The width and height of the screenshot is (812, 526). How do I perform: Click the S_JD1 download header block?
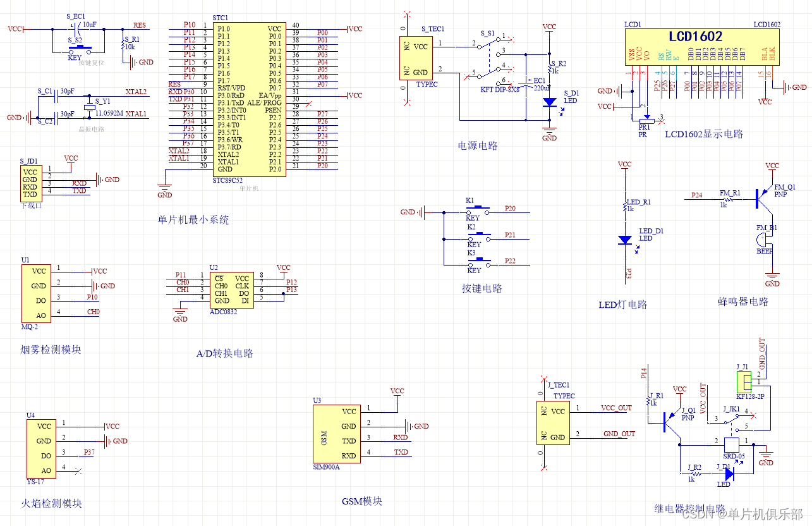point(30,183)
